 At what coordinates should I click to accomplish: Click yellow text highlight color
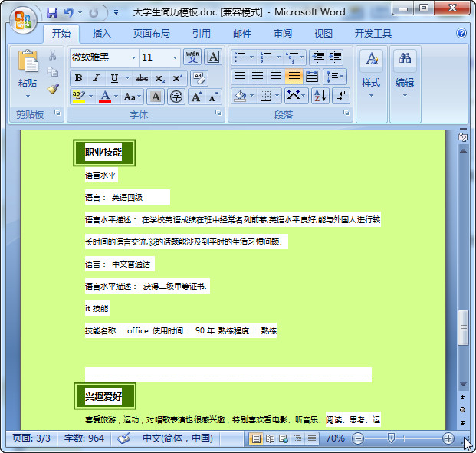tap(79, 97)
